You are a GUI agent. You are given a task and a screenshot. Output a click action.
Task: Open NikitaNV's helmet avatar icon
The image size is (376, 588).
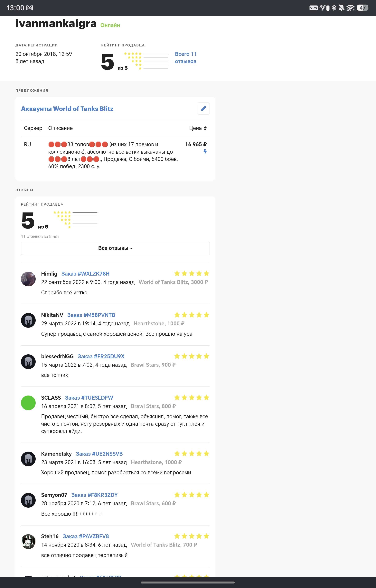[x=28, y=320]
